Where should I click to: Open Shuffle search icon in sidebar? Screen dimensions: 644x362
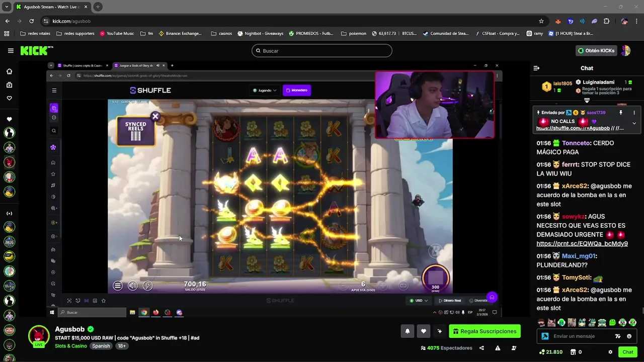point(53,131)
